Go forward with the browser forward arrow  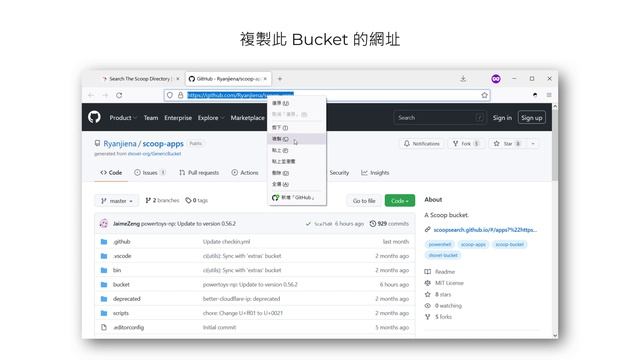pos(105,95)
